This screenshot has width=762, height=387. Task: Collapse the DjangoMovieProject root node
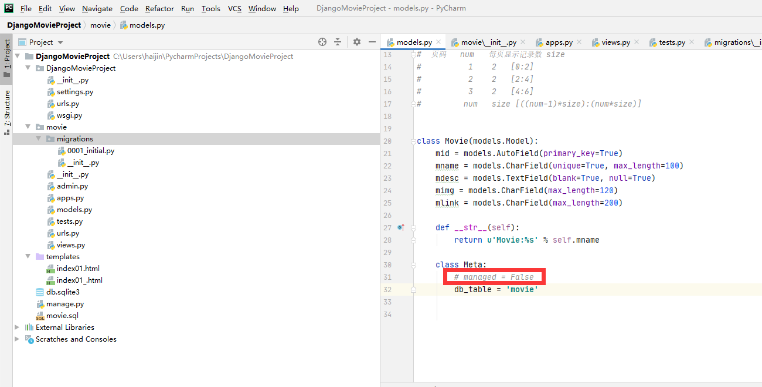[17, 56]
